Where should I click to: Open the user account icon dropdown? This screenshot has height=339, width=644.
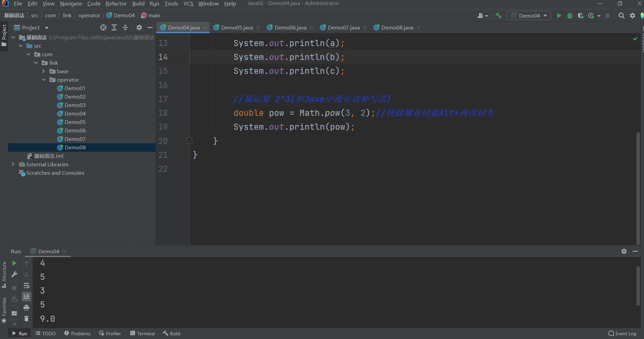click(x=482, y=16)
